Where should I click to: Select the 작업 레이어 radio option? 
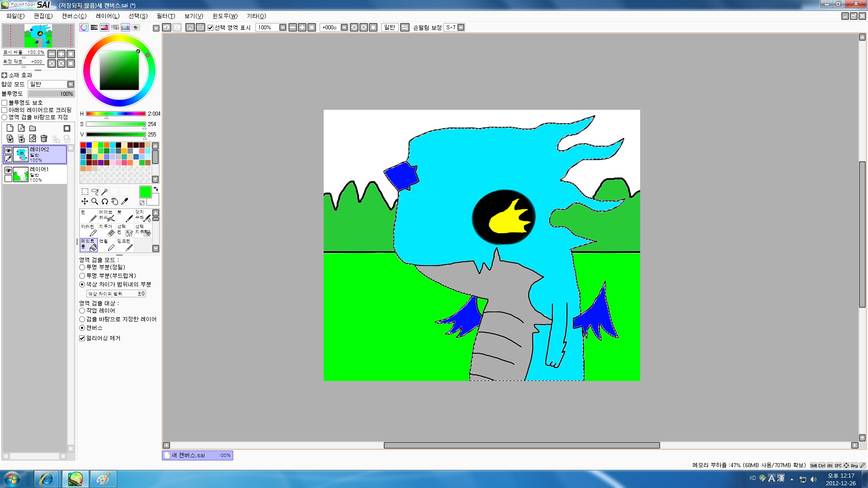point(82,311)
